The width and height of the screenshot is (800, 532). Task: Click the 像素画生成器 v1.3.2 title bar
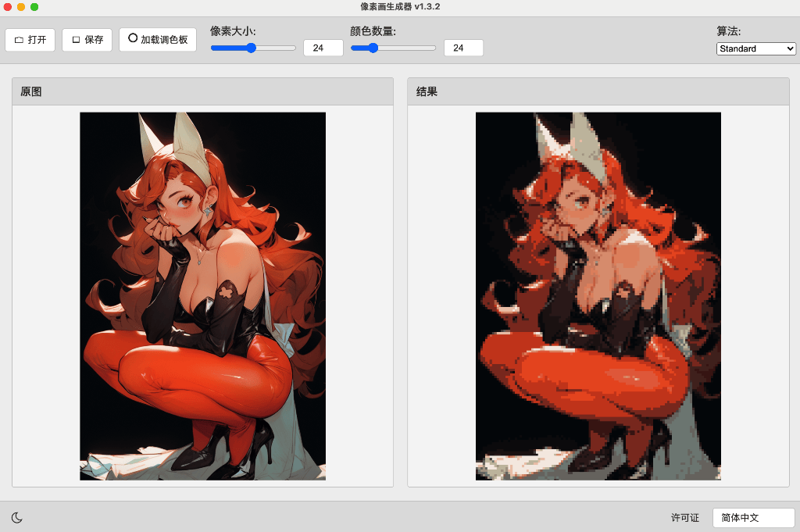click(x=400, y=7)
